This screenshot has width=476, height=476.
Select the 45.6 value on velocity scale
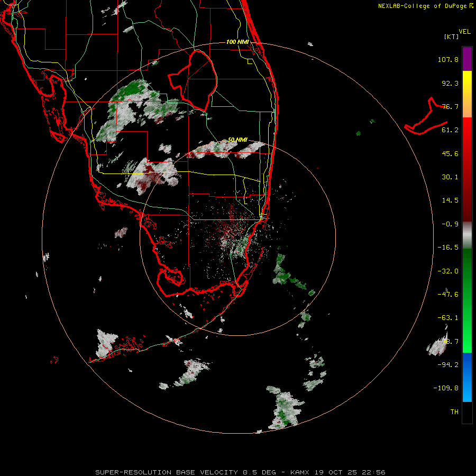(450, 153)
